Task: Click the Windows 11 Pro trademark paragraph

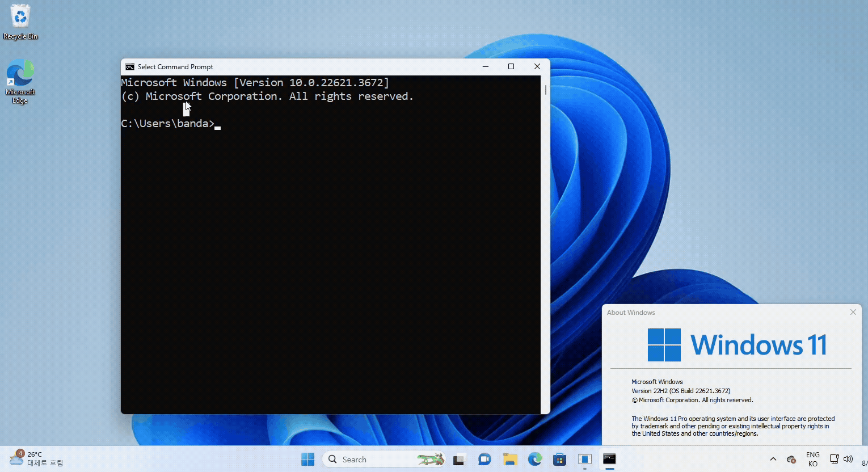Action: coord(733,426)
